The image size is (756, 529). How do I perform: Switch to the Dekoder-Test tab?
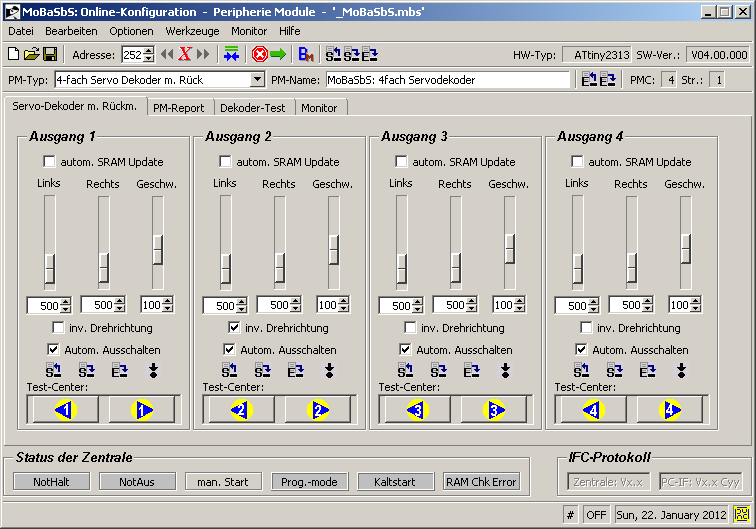point(253,107)
